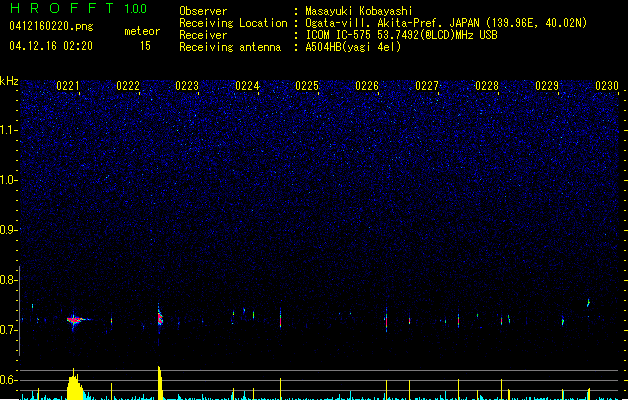Click the 0.7 kHz axis label
This screenshot has height=400, width=629.
pos(8,330)
